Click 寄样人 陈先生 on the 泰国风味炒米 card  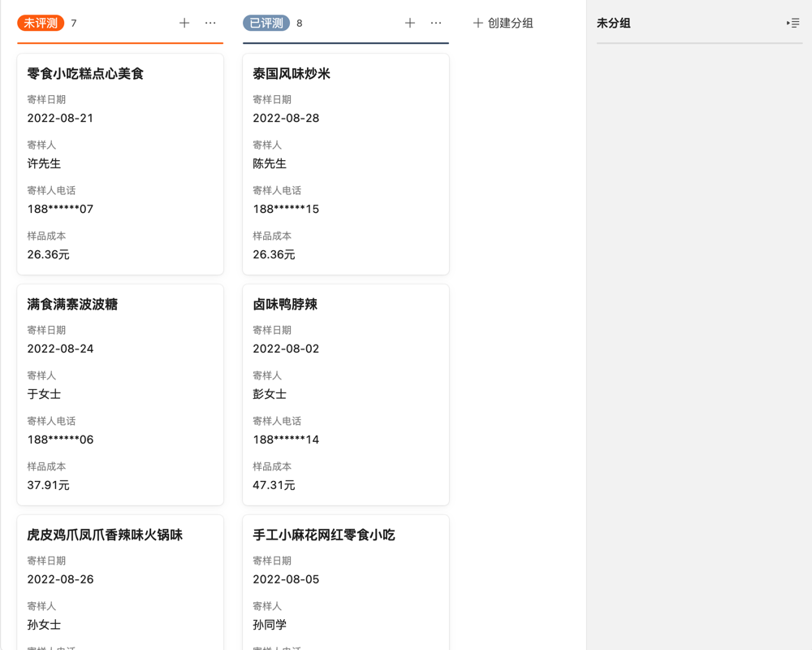click(x=270, y=162)
